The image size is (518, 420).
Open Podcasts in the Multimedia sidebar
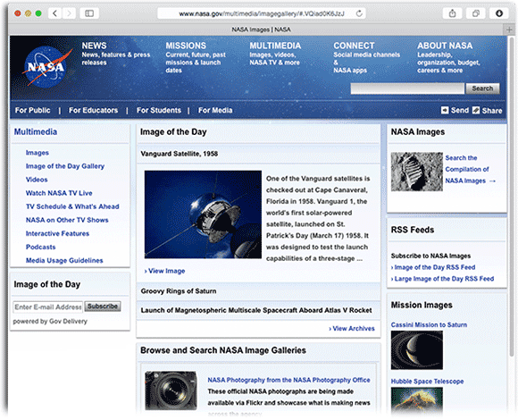[40, 247]
